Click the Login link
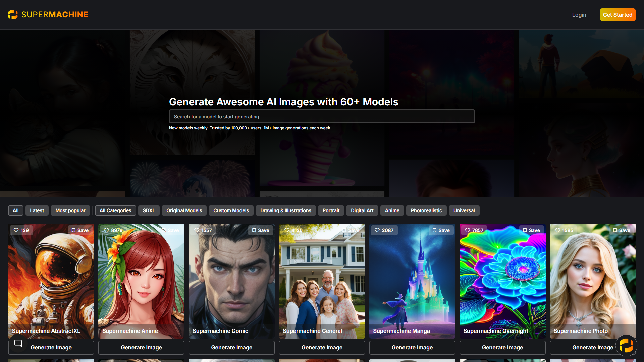Viewport: 644px width, 362px height. [579, 15]
